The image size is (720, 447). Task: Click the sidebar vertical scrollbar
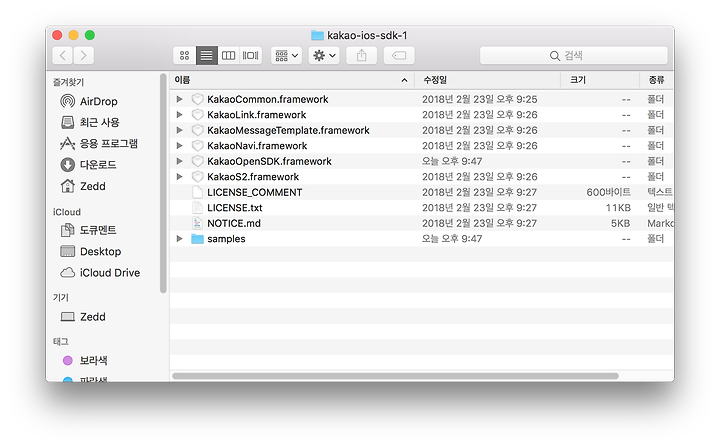click(163, 183)
